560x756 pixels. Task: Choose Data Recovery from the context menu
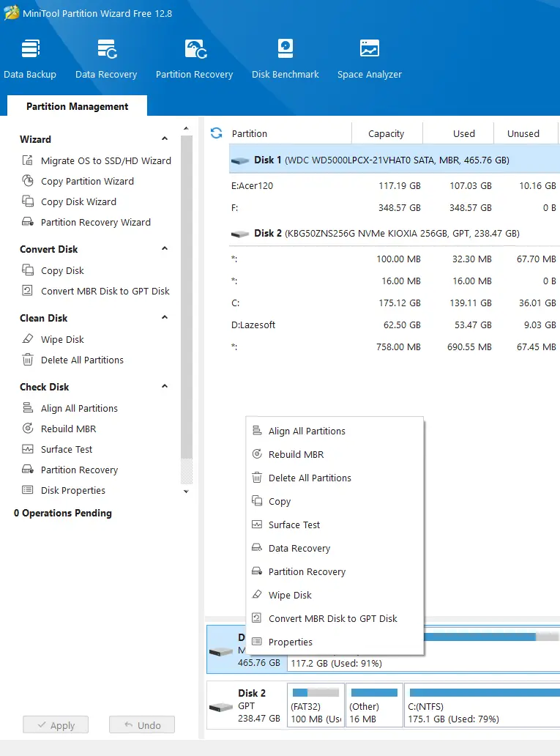click(335, 548)
